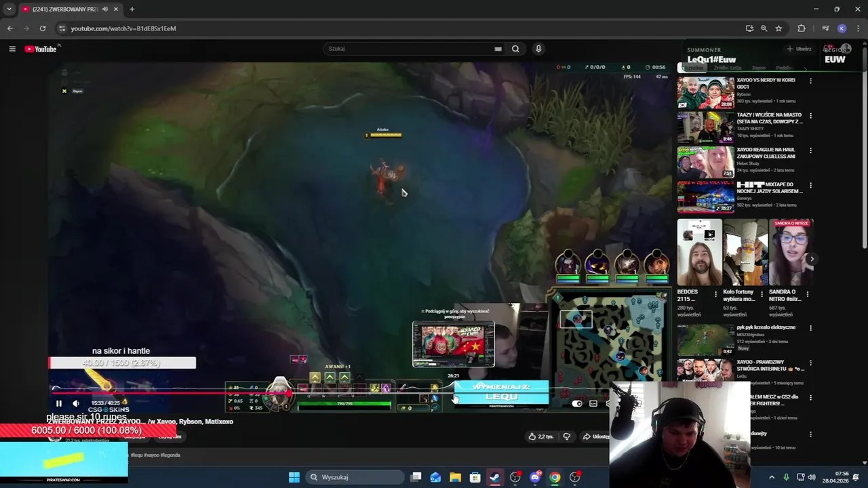
Task: Reload the page with the refresh icon
Action: 43,28
